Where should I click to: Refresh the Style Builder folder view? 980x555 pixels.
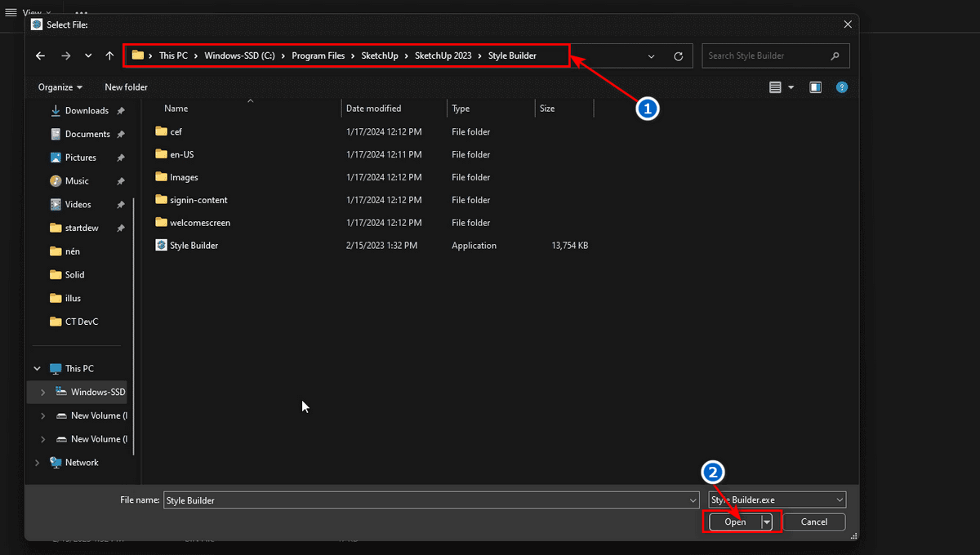678,56
